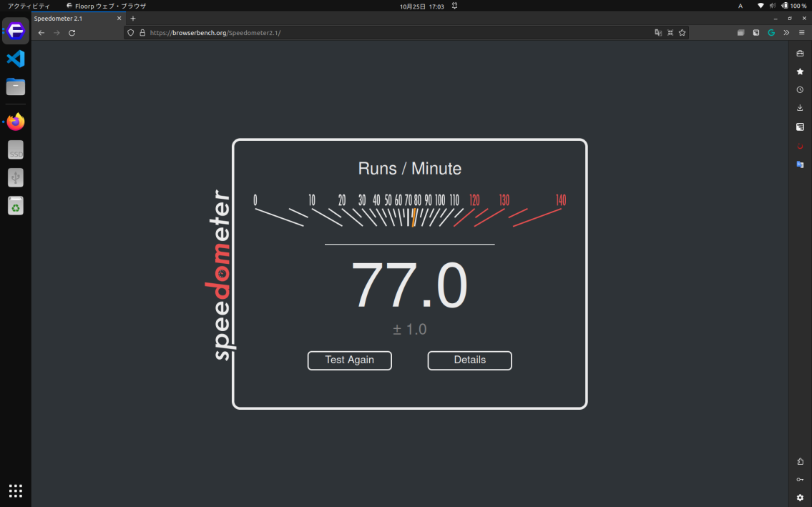Screen dimensions: 812x507
Task: Bookmark this page using the star toggle
Action: click(682, 32)
